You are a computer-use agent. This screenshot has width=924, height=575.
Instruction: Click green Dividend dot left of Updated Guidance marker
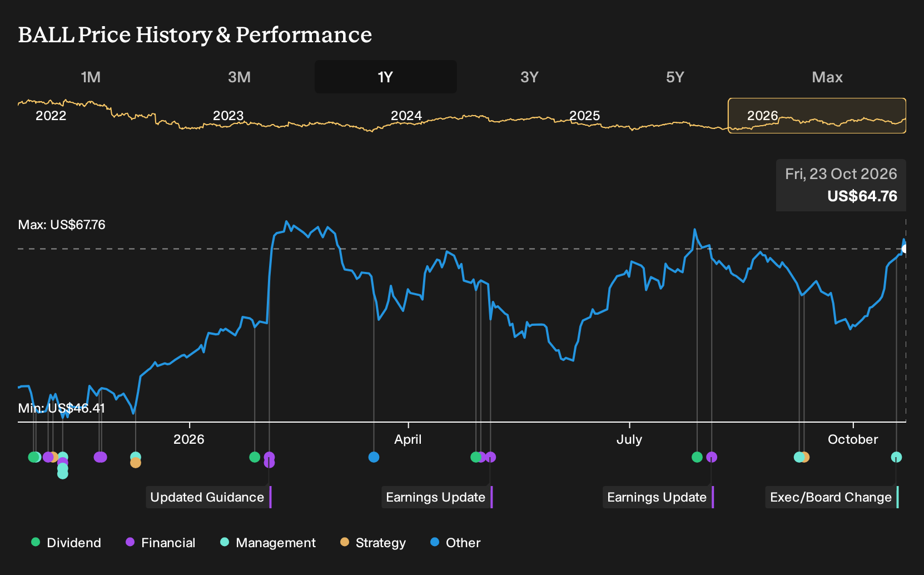tap(255, 457)
